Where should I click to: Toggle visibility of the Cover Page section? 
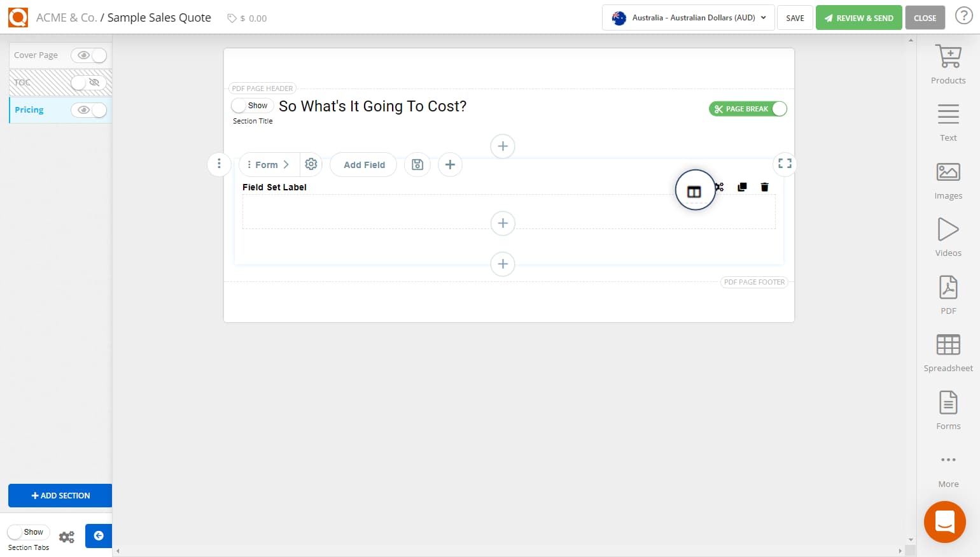[89, 55]
